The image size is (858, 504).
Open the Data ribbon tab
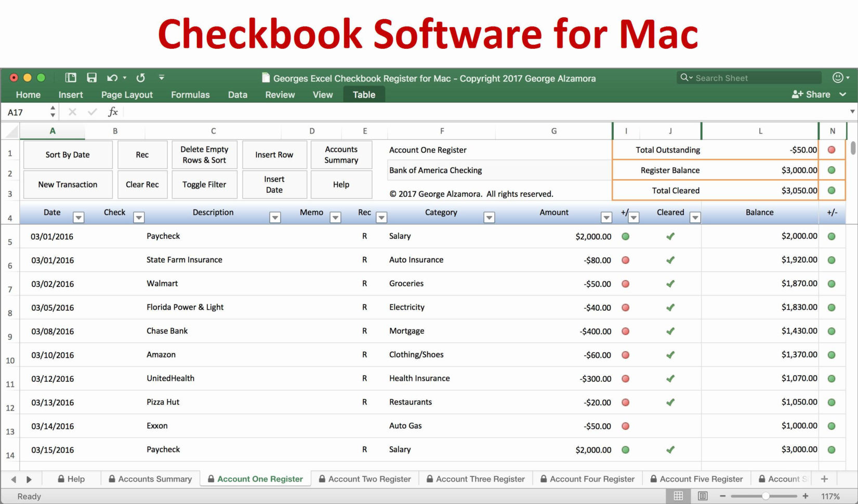pos(237,95)
